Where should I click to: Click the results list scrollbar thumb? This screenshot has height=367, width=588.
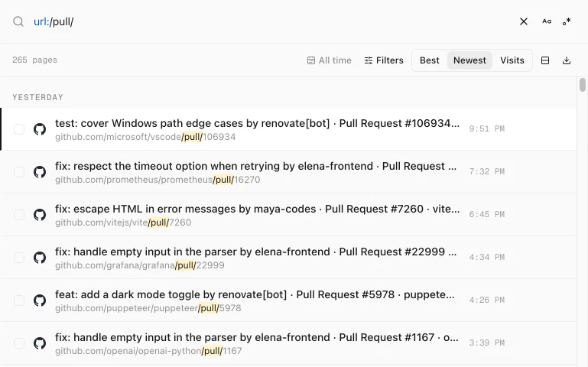tap(582, 85)
